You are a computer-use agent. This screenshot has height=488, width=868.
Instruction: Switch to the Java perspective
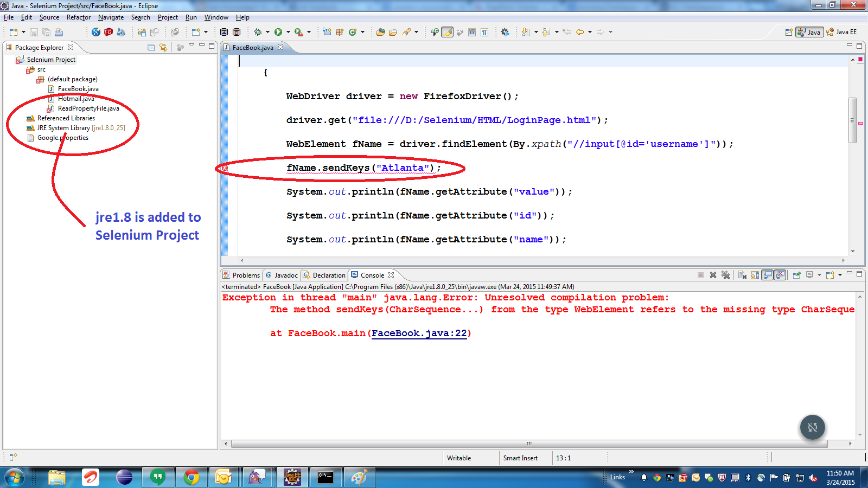[809, 32]
